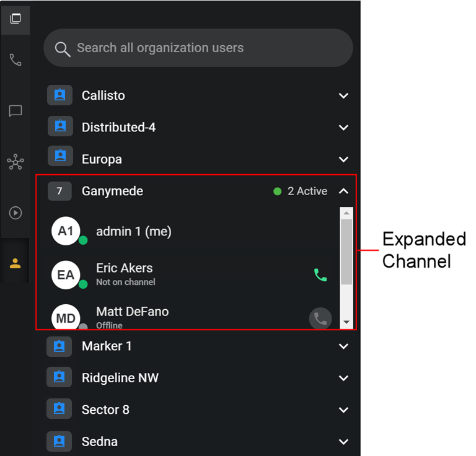Expand the Distributed-4 channel
The image size is (476, 456).
343,128
